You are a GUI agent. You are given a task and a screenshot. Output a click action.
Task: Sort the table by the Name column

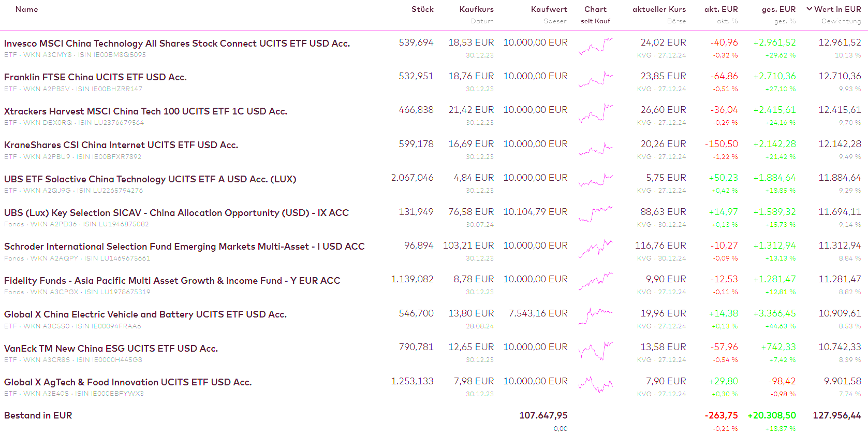[26, 9]
